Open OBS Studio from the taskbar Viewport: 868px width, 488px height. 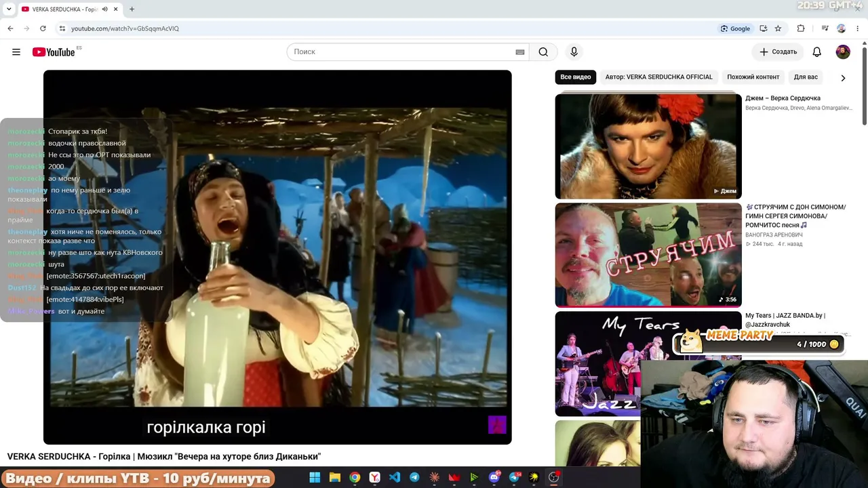tap(553, 478)
